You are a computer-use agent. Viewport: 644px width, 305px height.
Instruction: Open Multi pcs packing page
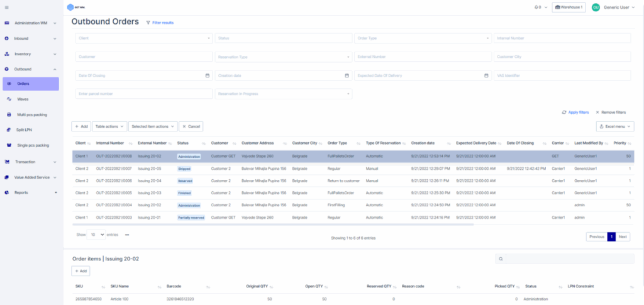coord(32,114)
